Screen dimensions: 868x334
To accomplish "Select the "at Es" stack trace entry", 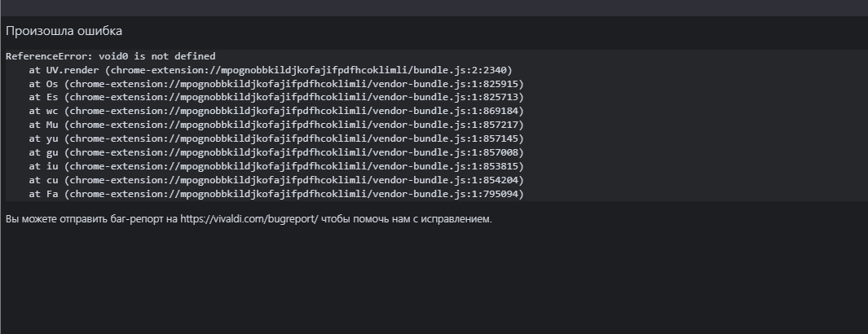I will tap(276, 97).
